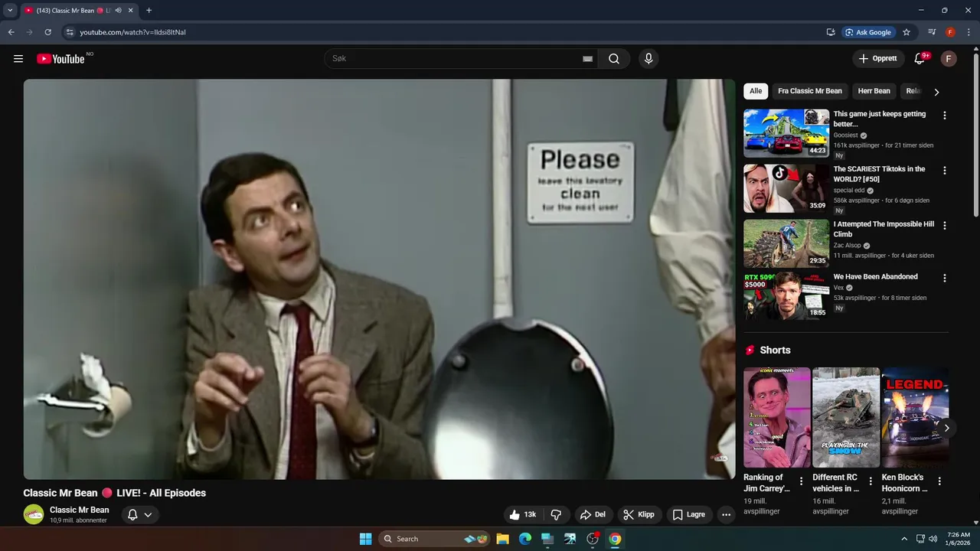The height and width of the screenshot is (551, 980).
Task: Dislike the video with thumbs down
Action: tap(557, 514)
